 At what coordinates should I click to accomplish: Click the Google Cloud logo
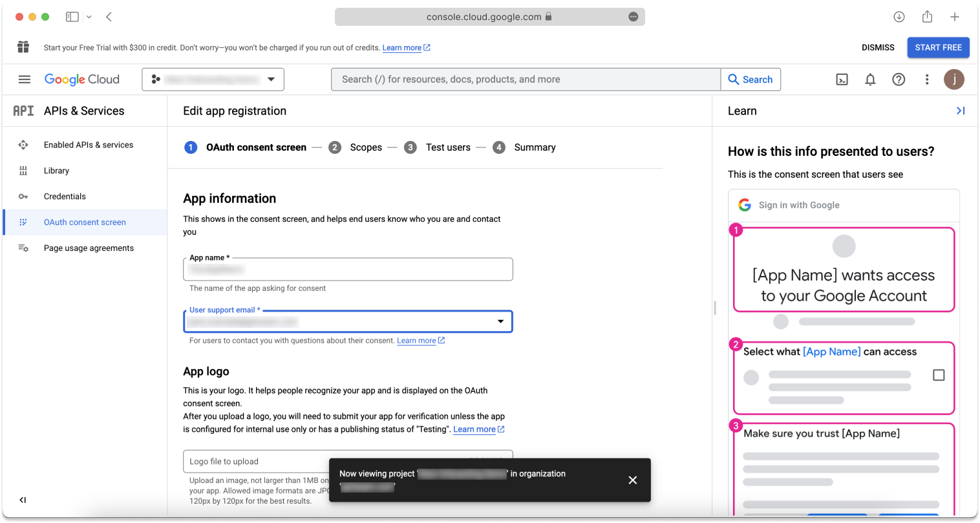(x=81, y=79)
